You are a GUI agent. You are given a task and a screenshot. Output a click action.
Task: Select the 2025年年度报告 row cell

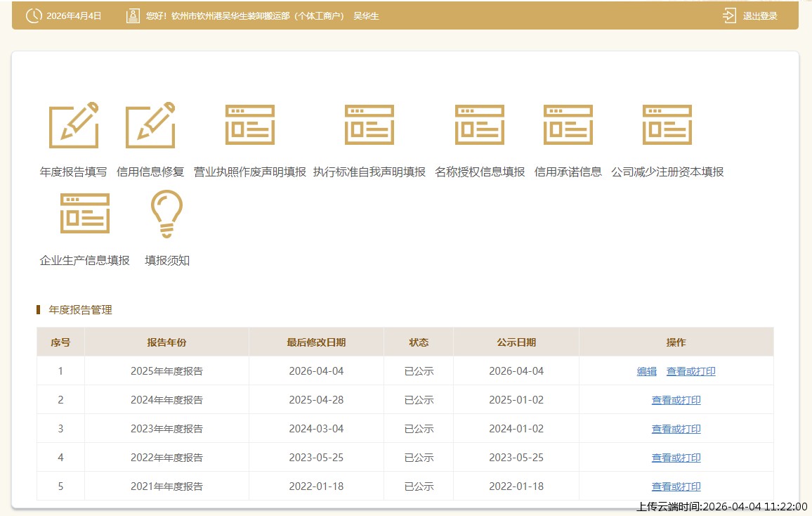click(166, 371)
